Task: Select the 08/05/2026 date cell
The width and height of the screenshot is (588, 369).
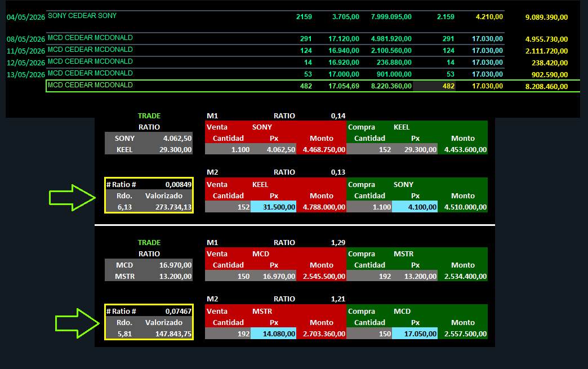Action: point(26,39)
